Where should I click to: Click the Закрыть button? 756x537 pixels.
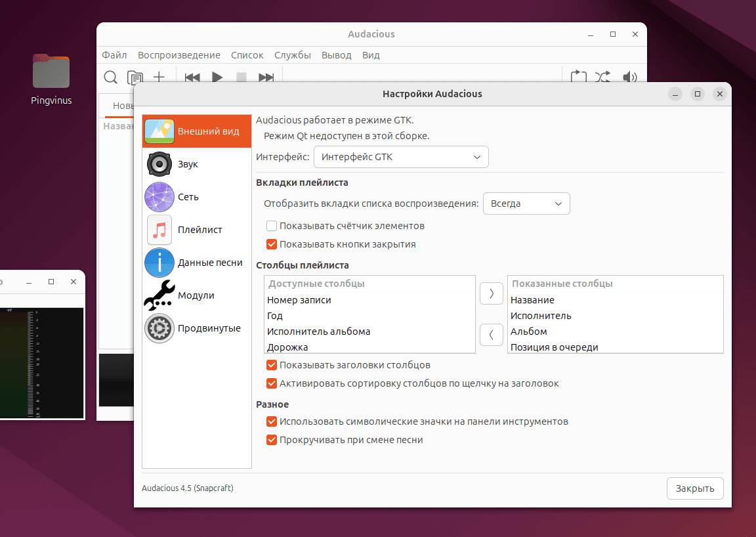[x=695, y=488]
